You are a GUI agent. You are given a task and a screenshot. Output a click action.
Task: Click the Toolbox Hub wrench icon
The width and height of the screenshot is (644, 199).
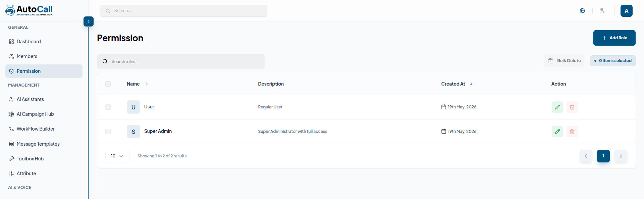pyautogui.click(x=11, y=159)
